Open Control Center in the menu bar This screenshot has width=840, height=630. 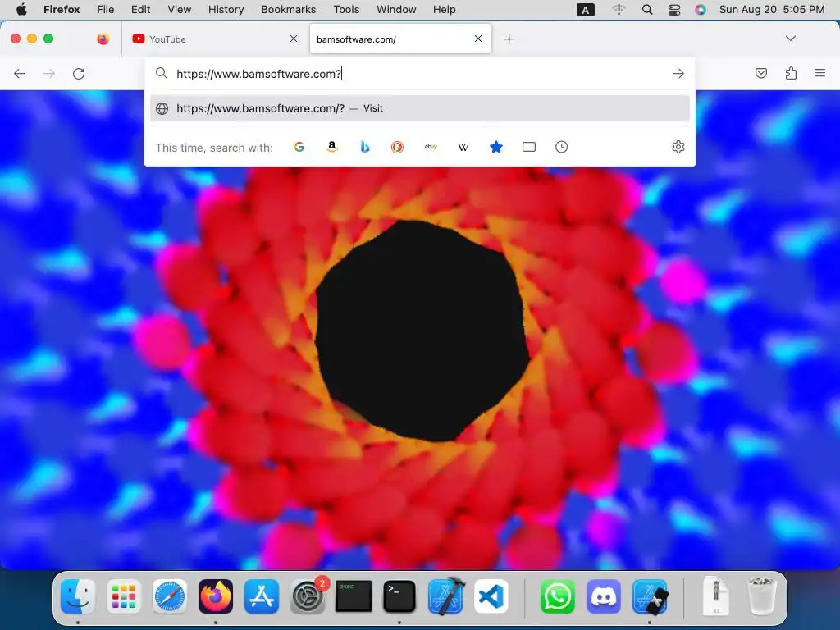tap(674, 9)
